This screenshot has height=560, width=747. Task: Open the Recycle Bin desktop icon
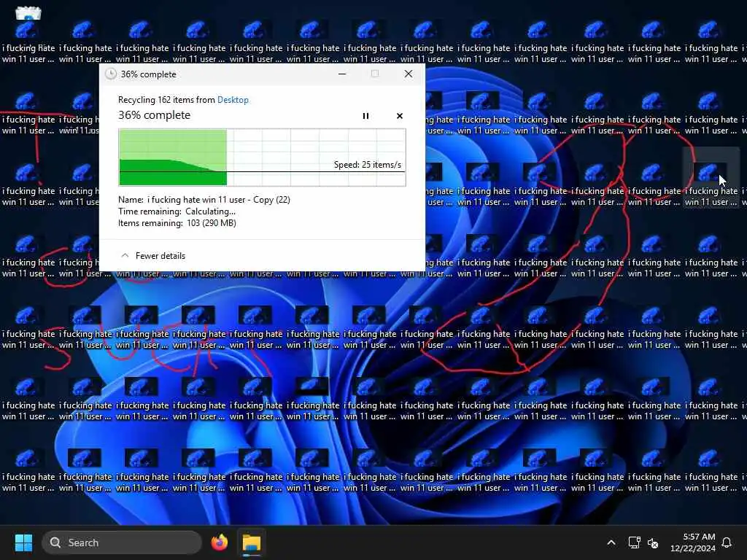point(28,13)
